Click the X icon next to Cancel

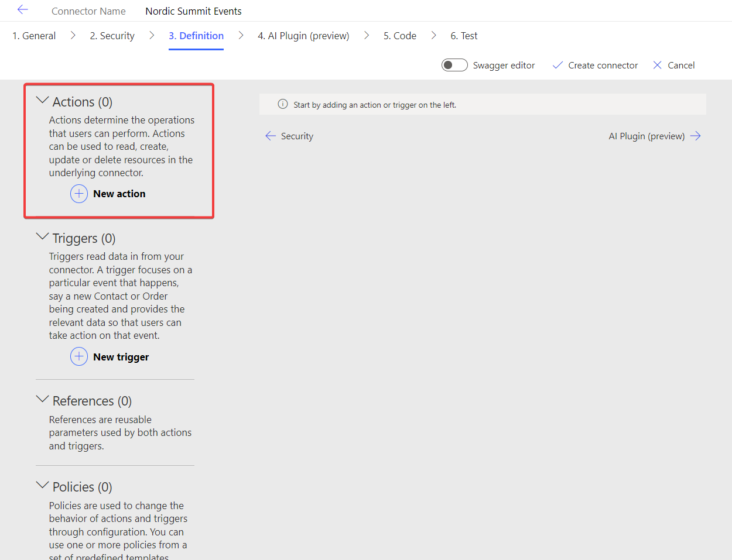(657, 65)
